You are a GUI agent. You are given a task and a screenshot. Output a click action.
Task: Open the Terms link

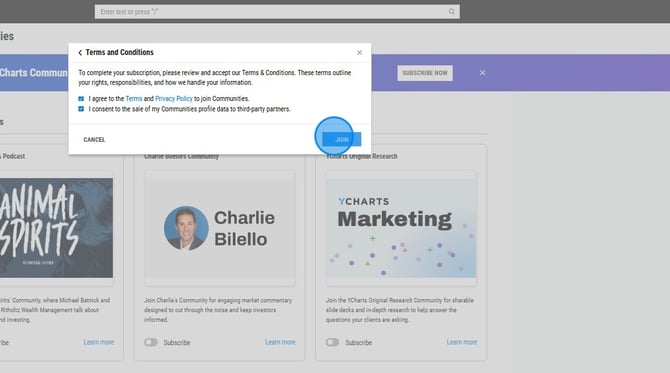[134, 99]
